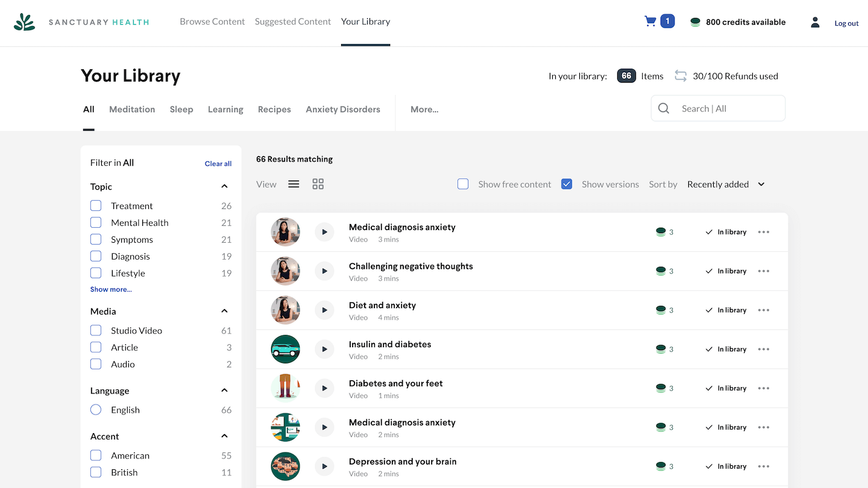The width and height of the screenshot is (868, 488).
Task: Play the Diet and anxiety video
Action: (x=324, y=310)
